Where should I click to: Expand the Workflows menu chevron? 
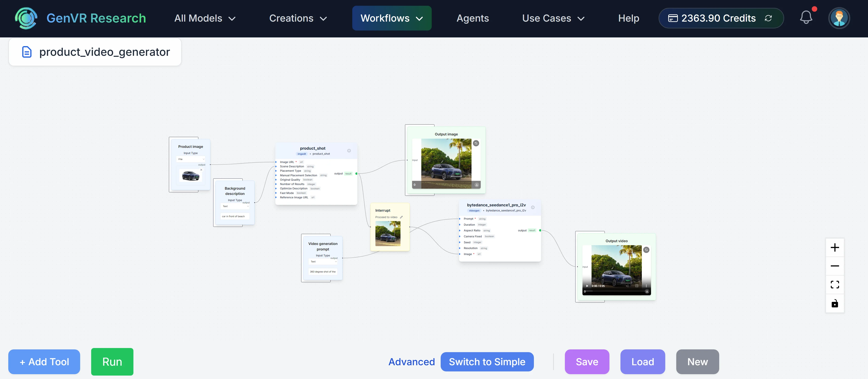click(x=420, y=18)
